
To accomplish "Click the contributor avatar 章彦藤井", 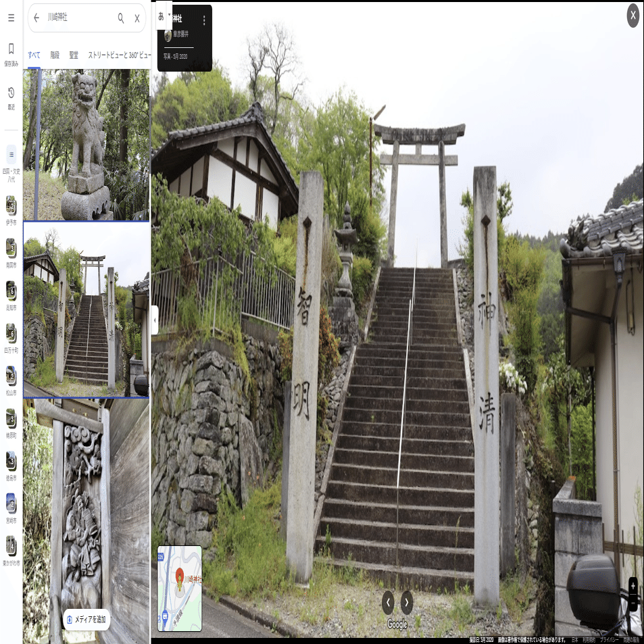I will pos(168,35).
